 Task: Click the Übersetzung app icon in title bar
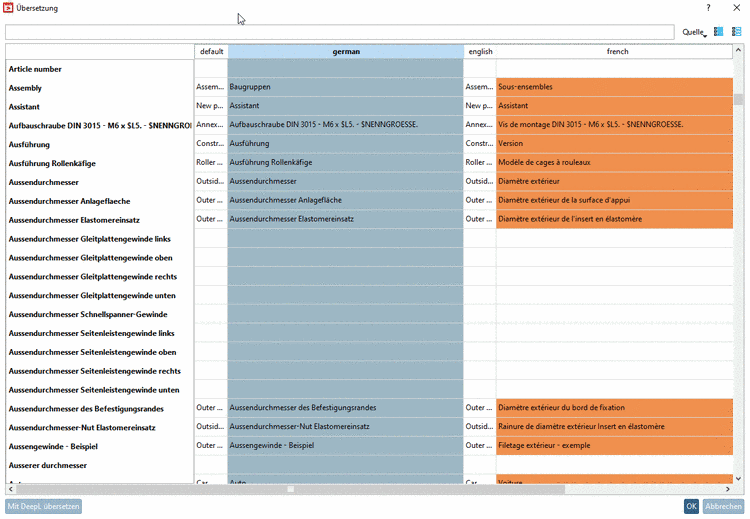8,8
